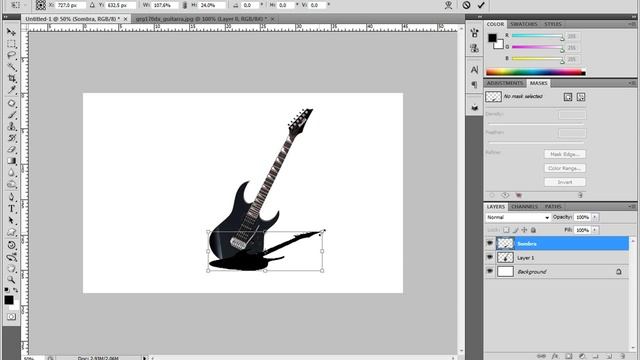
Task: Add a pixel mask in Masks panel
Action: [568, 97]
